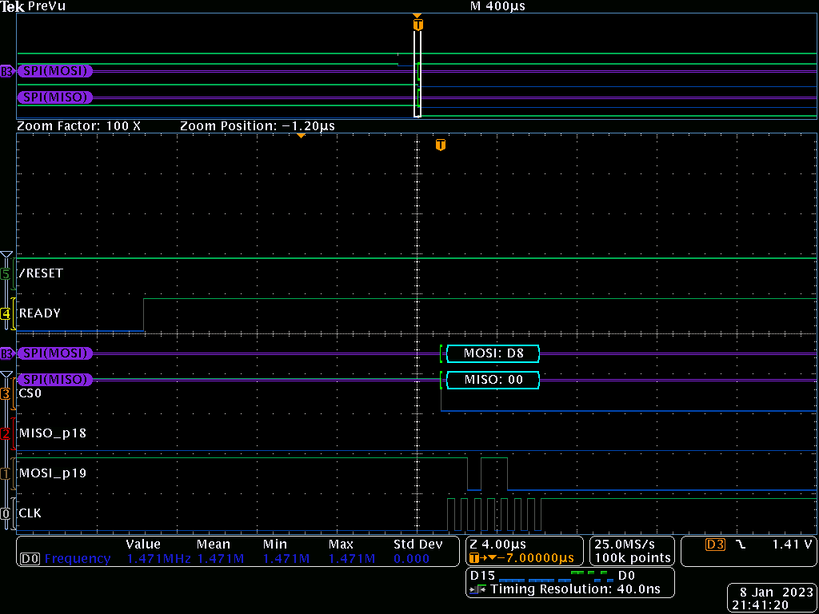The width and height of the screenshot is (819, 614).
Task: Click the orange trigger T marker in overview
Action: [417, 25]
